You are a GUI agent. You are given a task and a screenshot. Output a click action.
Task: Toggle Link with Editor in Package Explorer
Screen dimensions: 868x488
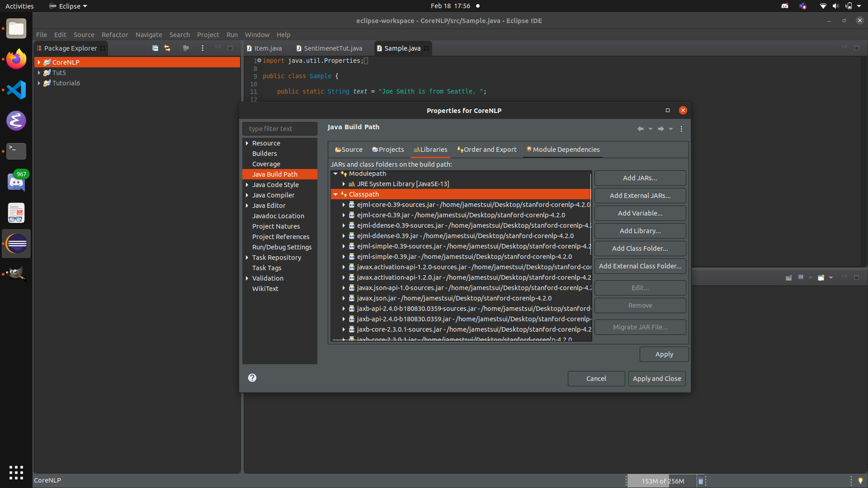point(167,48)
